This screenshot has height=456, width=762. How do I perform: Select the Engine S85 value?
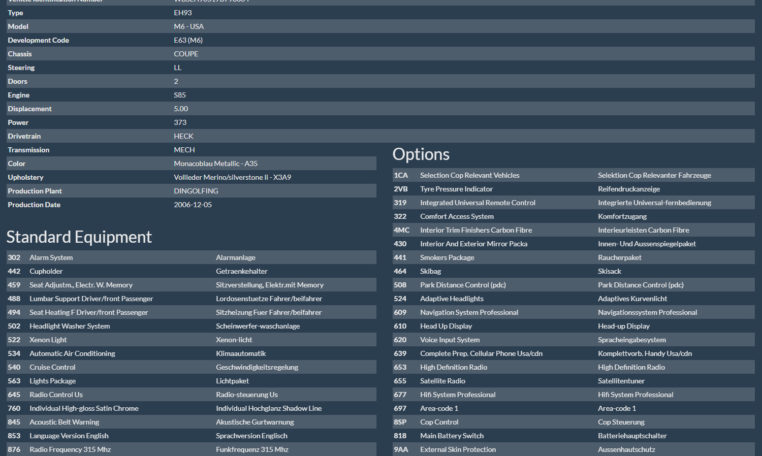coord(180,95)
